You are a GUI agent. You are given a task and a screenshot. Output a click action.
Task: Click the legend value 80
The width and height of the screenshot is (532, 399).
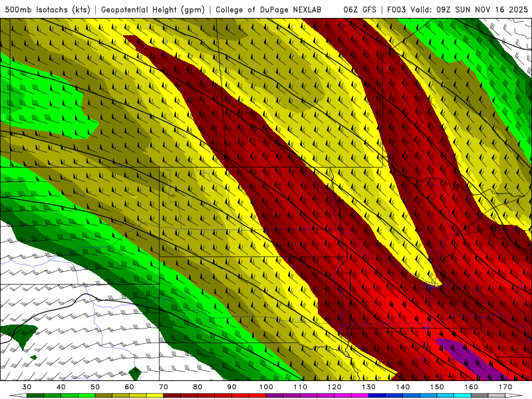(x=198, y=387)
